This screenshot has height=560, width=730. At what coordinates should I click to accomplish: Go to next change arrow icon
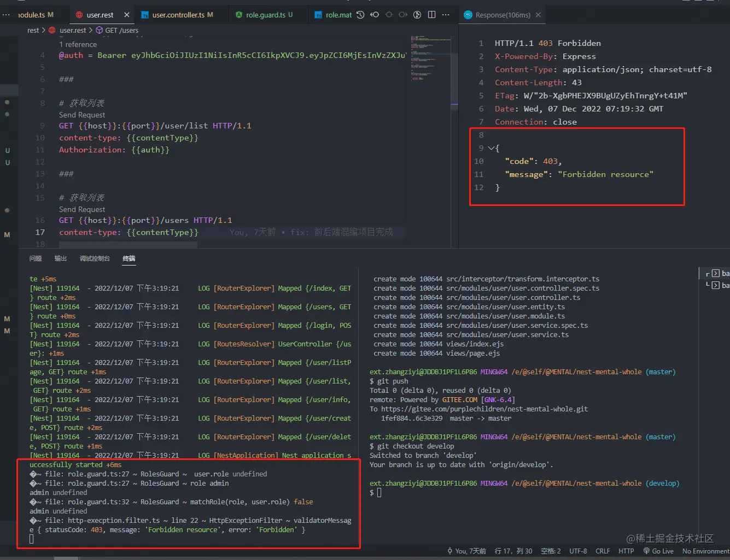[x=403, y=15]
